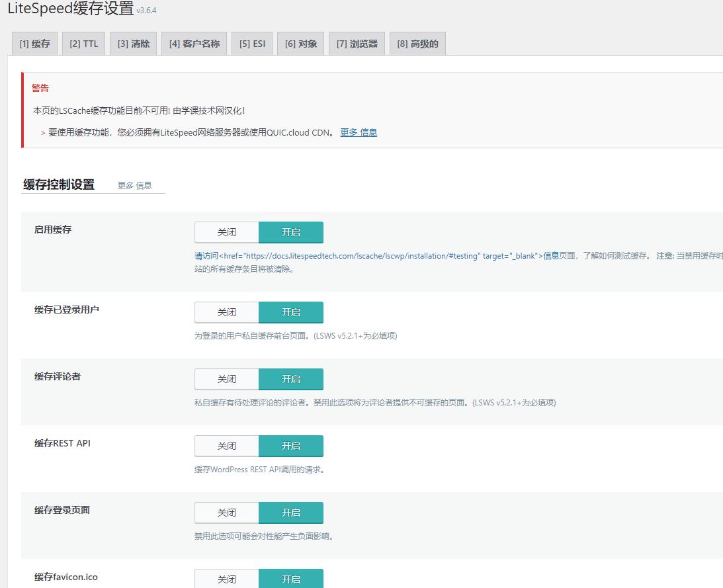Screen dimensions: 723x588
Task: Disable 缓存已登录用户 via 关闭
Action: click(x=226, y=313)
